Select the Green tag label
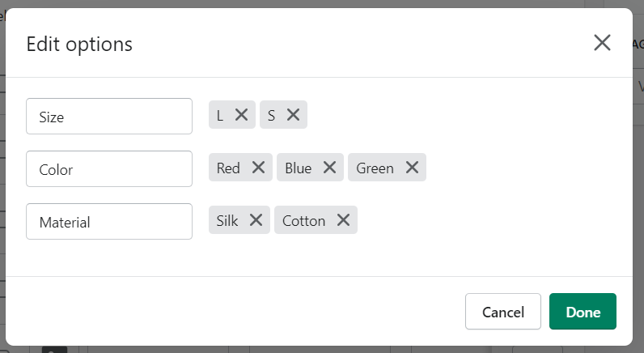 375,168
